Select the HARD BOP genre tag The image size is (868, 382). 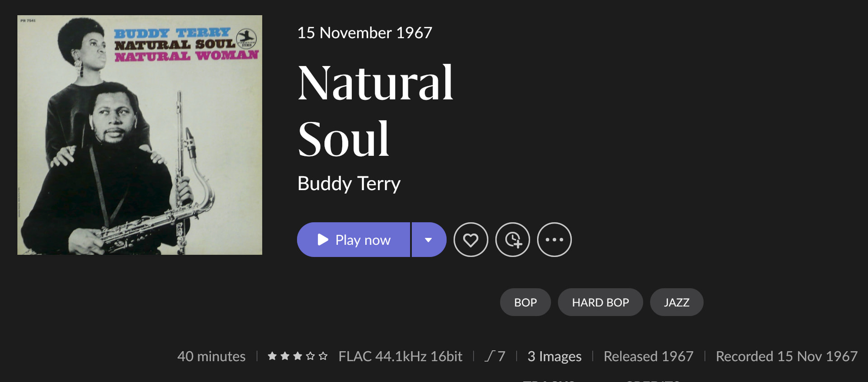pyautogui.click(x=600, y=302)
